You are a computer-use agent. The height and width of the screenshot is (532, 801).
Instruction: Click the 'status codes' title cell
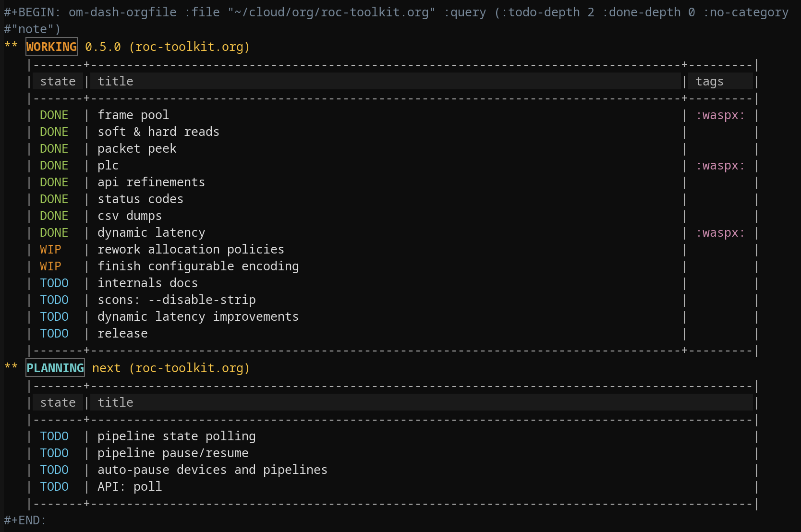pyautogui.click(x=141, y=199)
